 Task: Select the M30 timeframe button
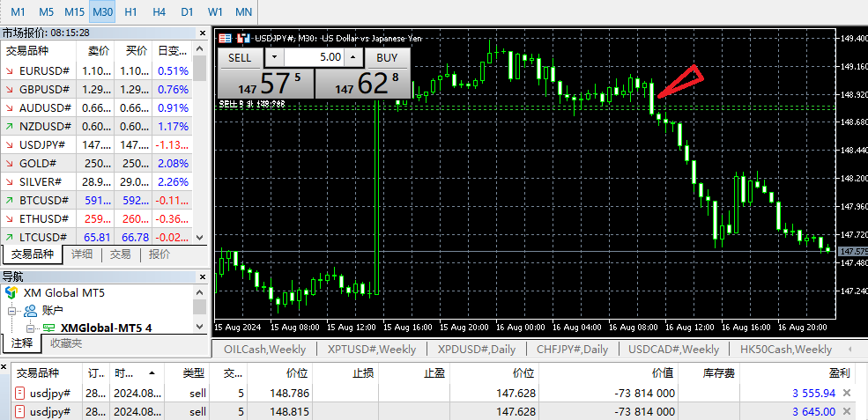click(102, 11)
